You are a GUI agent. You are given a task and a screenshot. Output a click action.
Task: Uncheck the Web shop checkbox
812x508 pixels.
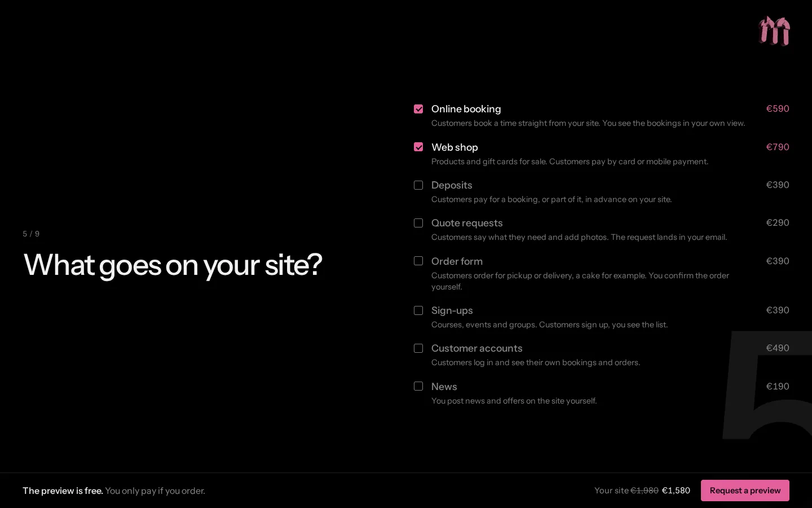click(x=418, y=147)
